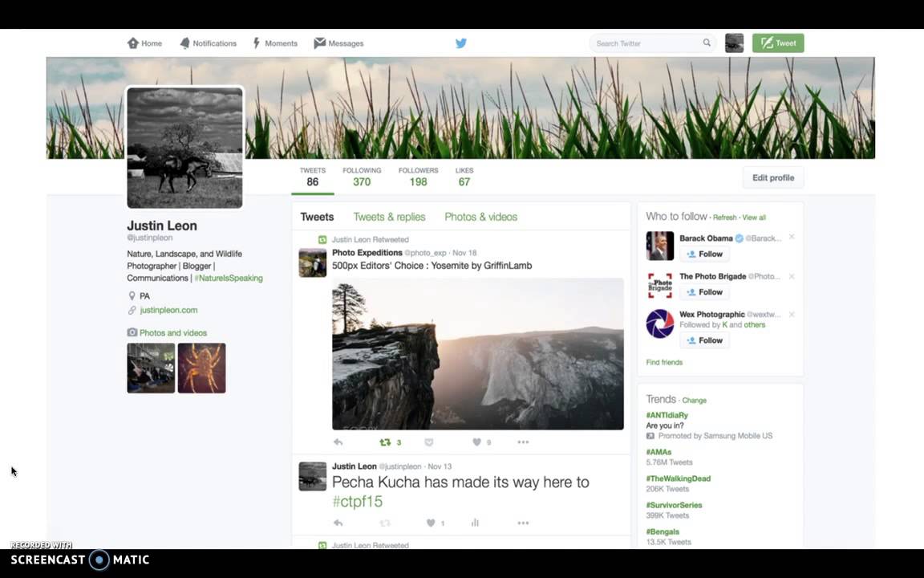This screenshot has height=578, width=924.
Task: Switch to Photos & videos tab
Action: click(481, 217)
